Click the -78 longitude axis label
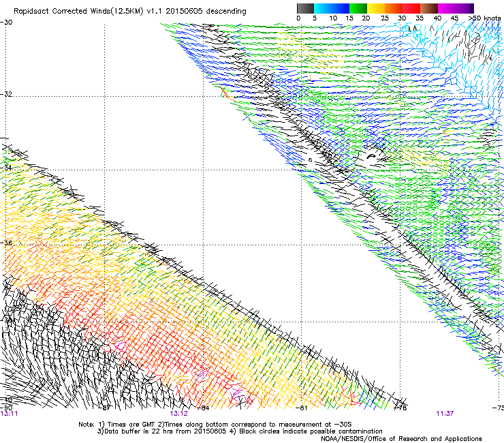 tap(400, 408)
